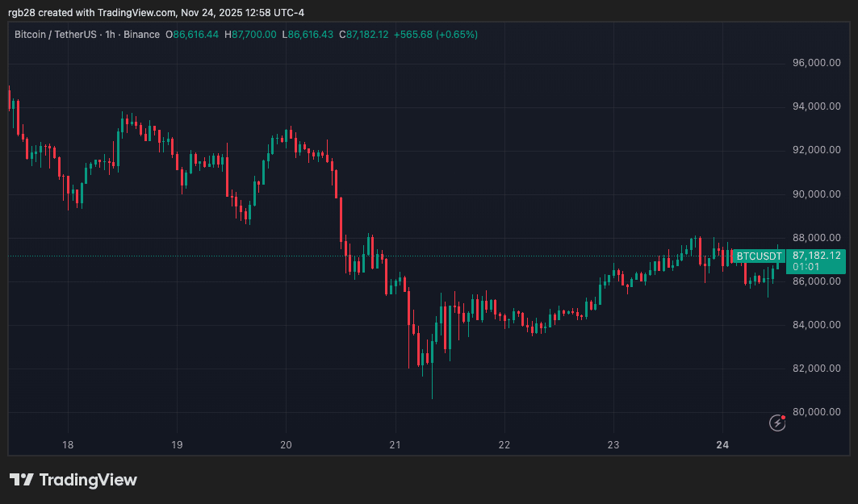Click the TradingView logo at the bottom

[x=73, y=480]
